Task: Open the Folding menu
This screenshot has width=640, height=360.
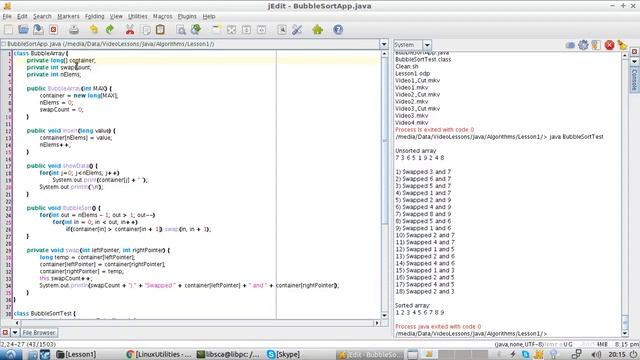Action: 95,16
